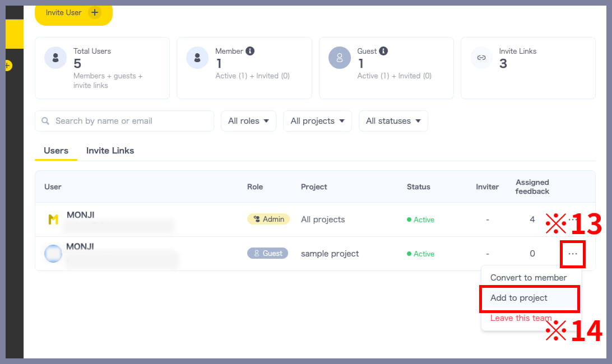Click the assigned feedback count 0
612x364 pixels.
[x=532, y=254]
